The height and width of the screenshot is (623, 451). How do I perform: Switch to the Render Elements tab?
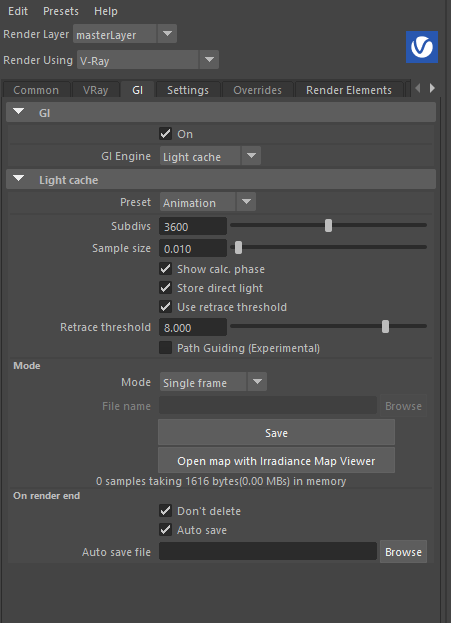tap(348, 90)
